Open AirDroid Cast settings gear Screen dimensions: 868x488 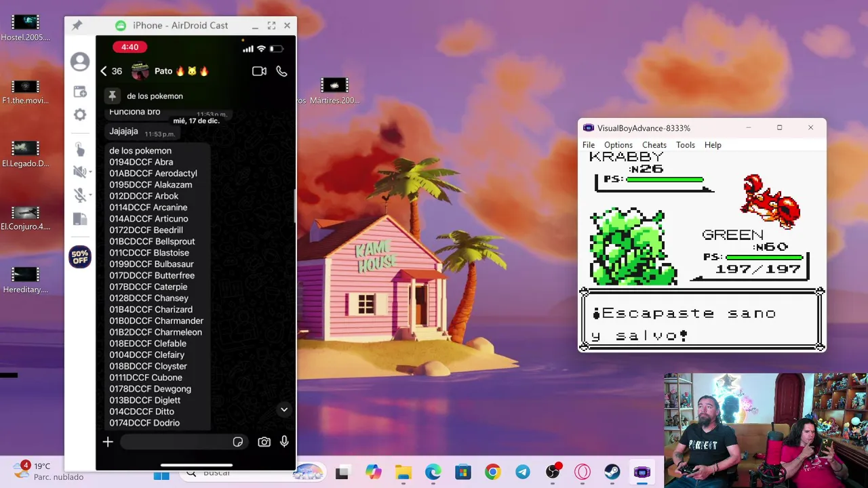(x=80, y=115)
